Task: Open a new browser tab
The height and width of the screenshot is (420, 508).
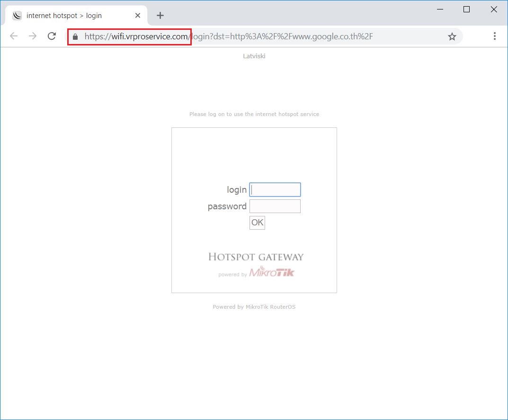Action: 160,15
